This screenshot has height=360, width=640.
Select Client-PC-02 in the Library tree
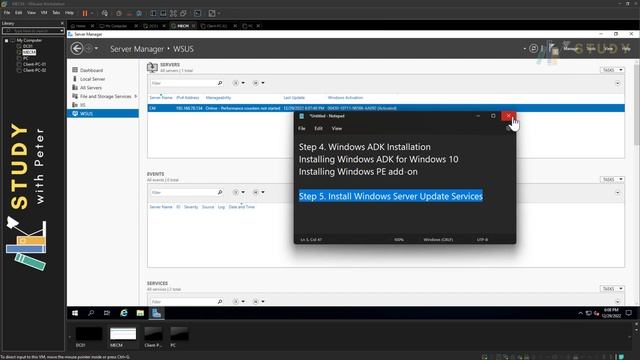34,70
